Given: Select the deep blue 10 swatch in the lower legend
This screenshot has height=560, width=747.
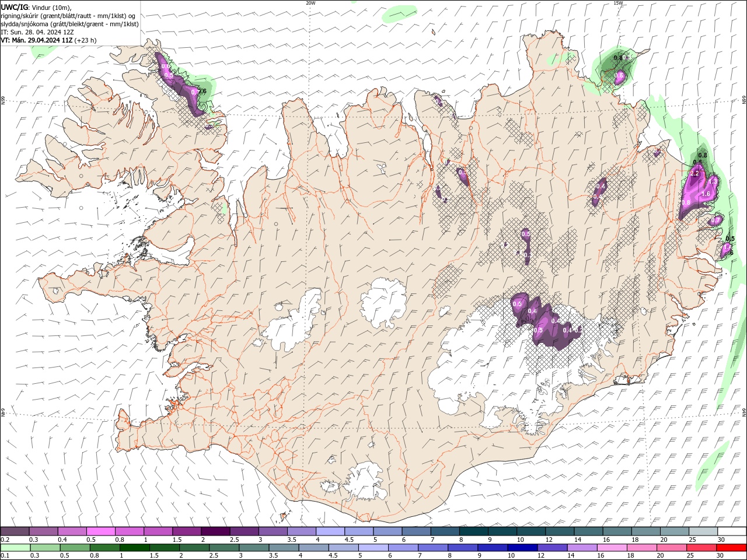Looking at the screenshot, I should (x=522, y=548).
